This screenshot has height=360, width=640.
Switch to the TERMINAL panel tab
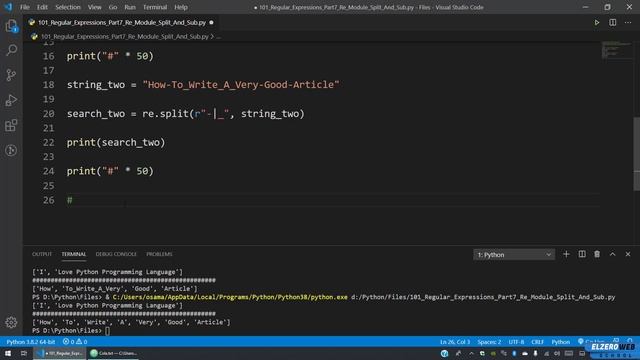[73, 254]
